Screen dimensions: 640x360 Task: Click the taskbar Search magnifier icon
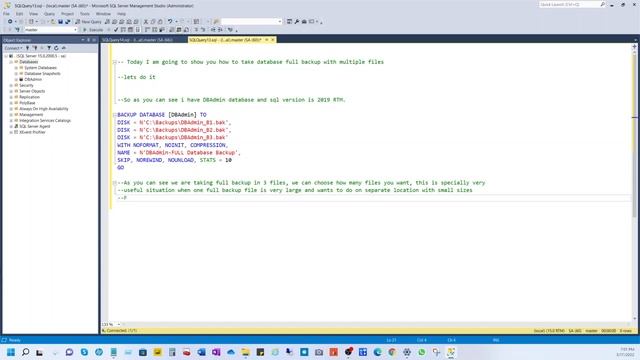[25, 352]
